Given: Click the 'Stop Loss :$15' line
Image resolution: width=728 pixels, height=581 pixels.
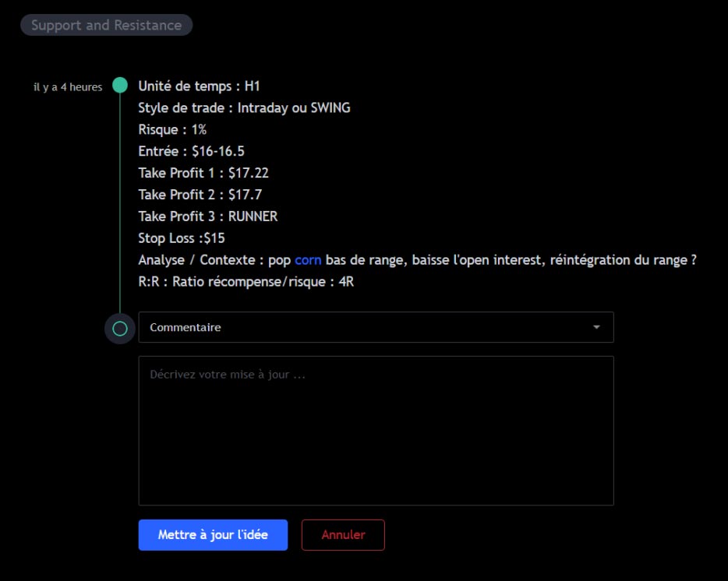Looking at the screenshot, I should pyautogui.click(x=182, y=238).
